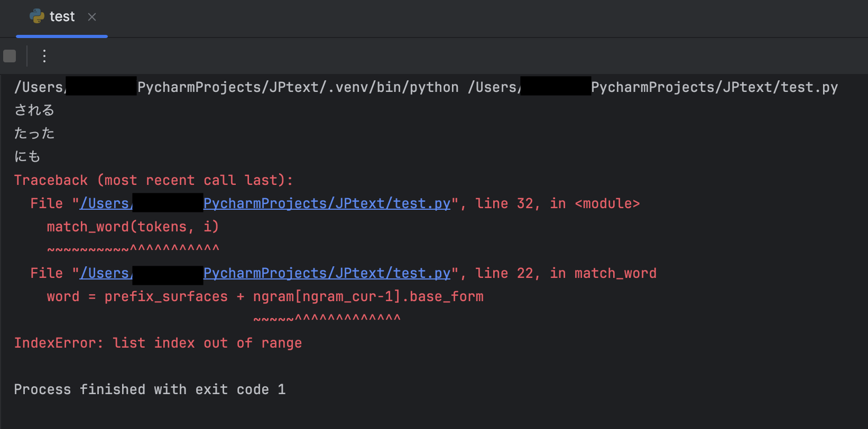The image size is (868, 429).
Task: Click the たった output line
Action: click(34, 134)
